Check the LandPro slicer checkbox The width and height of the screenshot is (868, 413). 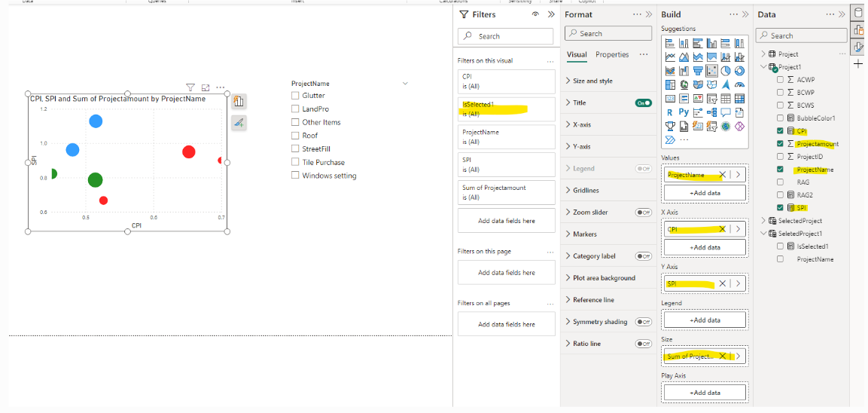click(295, 109)
